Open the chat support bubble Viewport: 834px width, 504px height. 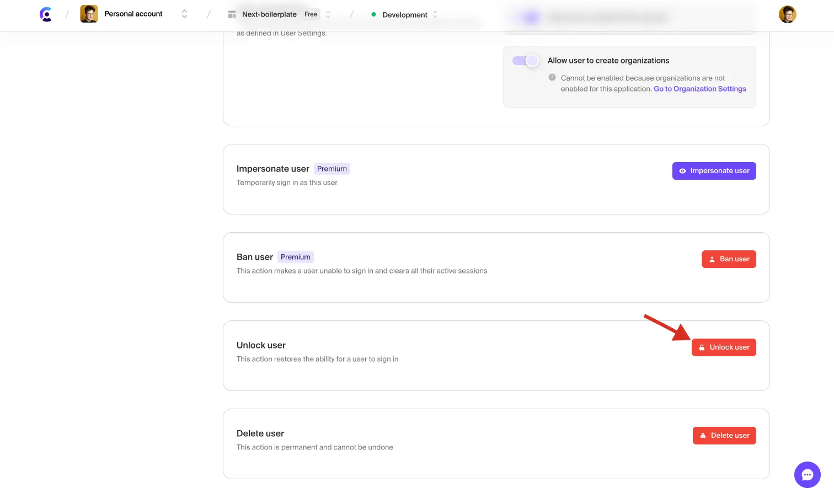tap(807, 474)
